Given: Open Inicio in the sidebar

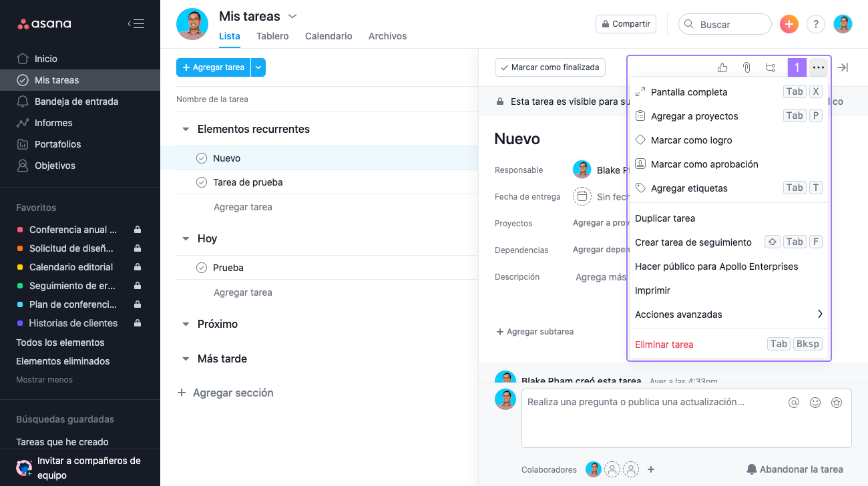Looking at the screenshot, I should (x=80, y=59).
